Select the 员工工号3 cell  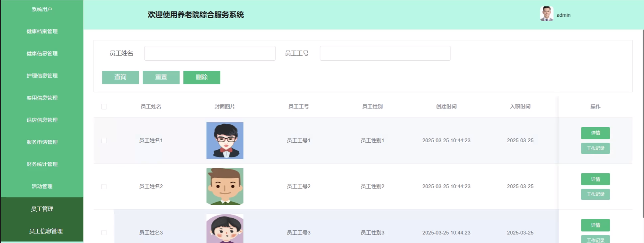[x=299, y=233]
